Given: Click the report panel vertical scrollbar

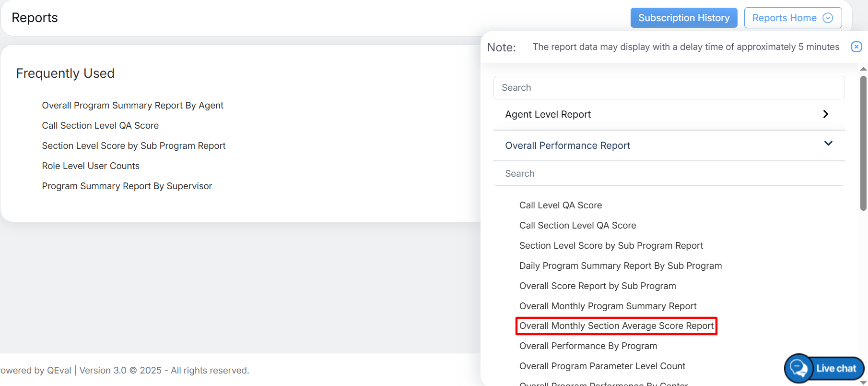Looking at the screenshot, I should [863, 144].
